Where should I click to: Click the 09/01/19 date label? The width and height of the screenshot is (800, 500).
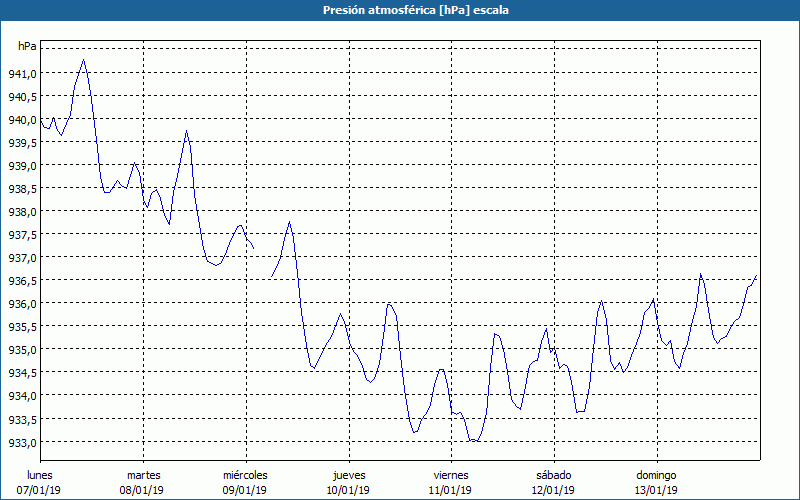244,490
